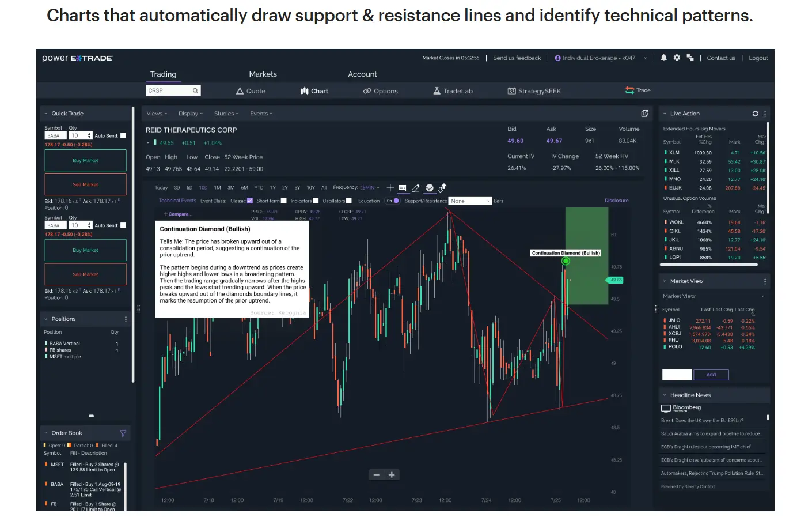The width and height of the screenshot is (812, 517).
Task: Click the top Buy Market button
Action: click(85, 161)
